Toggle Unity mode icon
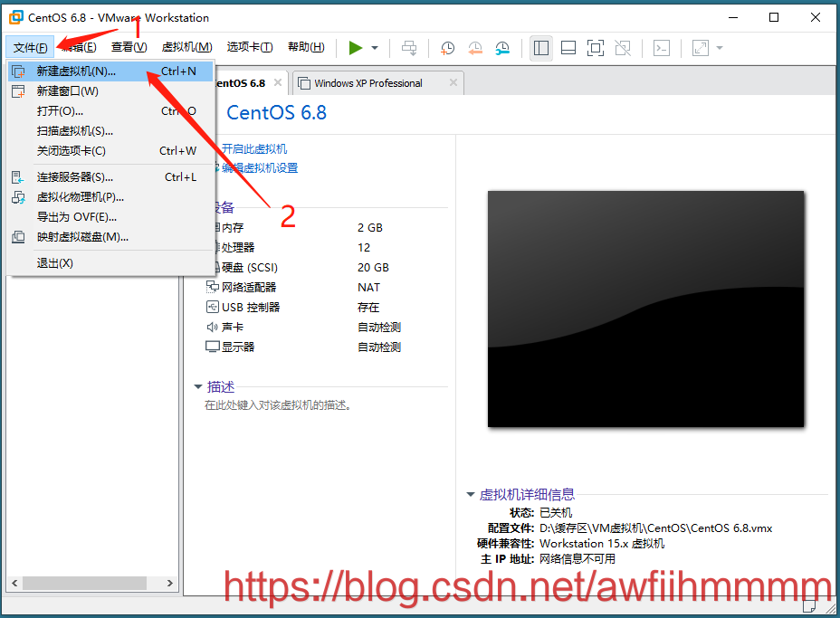 (623, 48)
